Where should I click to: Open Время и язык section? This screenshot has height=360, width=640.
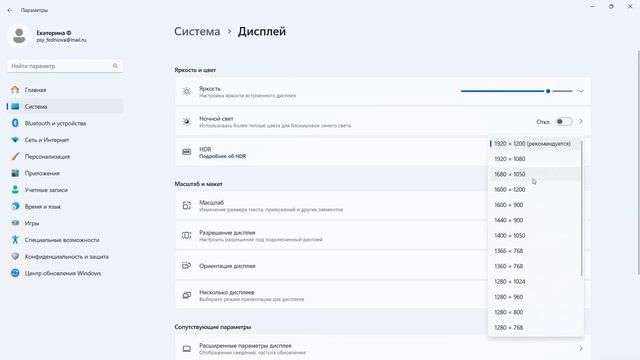click(x=65, y=206)
